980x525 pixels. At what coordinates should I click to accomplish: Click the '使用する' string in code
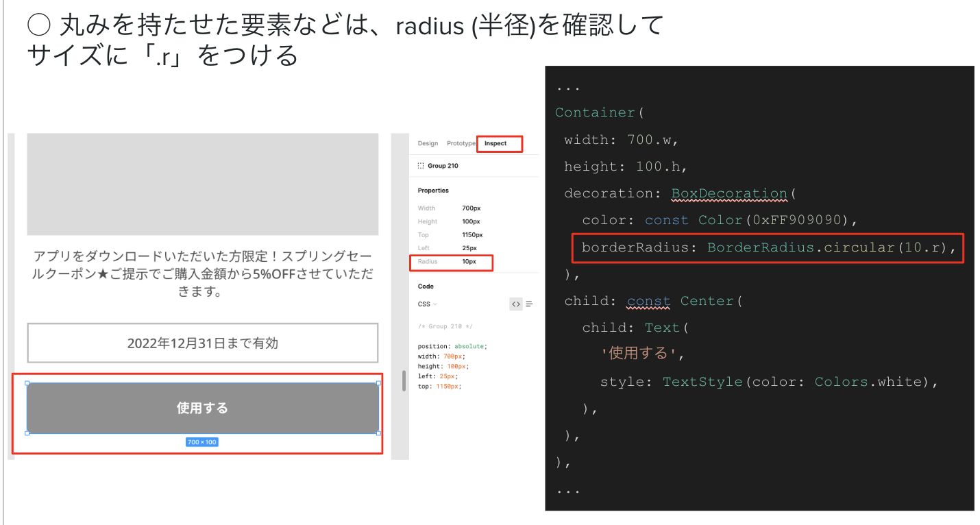click(639, 354)
